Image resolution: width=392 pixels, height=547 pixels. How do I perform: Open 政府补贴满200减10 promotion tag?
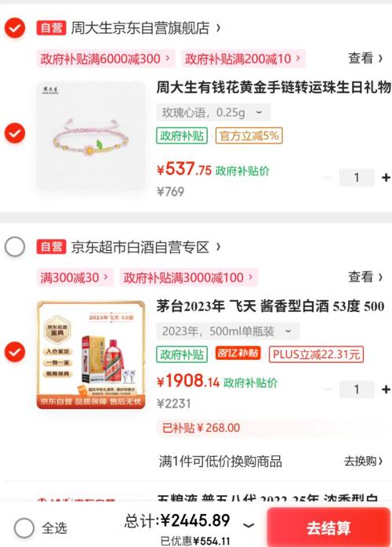coord(243,59)
